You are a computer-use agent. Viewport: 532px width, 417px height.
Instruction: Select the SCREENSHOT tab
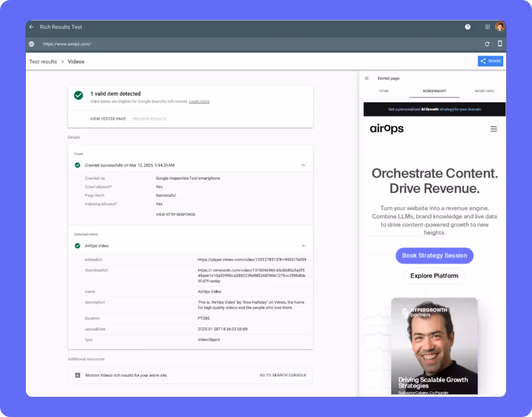pos(434,91)
